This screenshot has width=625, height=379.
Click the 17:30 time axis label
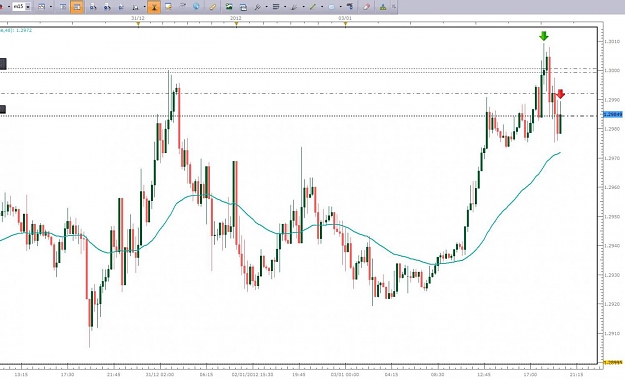[67, 375]
